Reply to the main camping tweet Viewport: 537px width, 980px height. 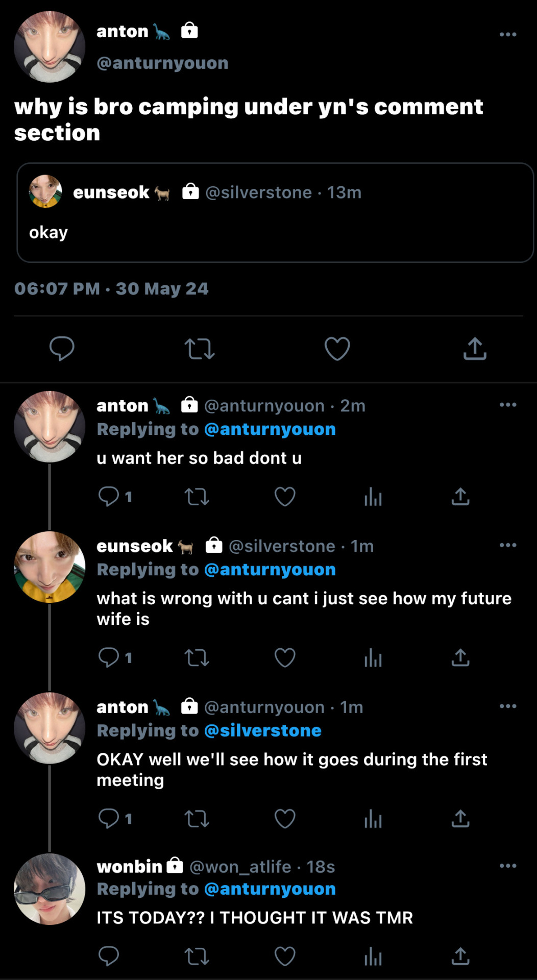[x=62, y=349]
